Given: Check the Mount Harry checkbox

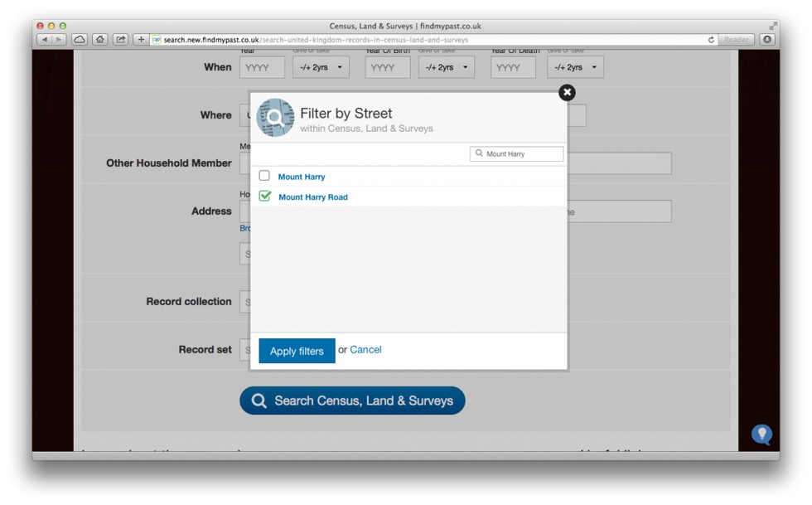Looking at the screenshot, I should 264,176.
